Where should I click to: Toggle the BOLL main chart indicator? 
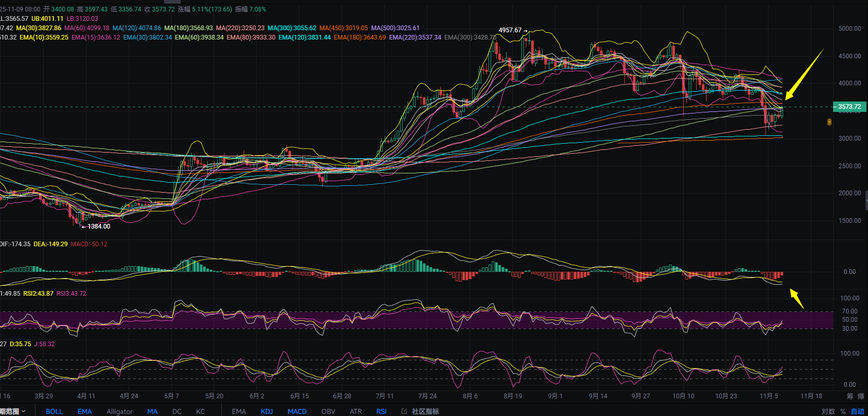pyautogui.click(x=54, y=411)
